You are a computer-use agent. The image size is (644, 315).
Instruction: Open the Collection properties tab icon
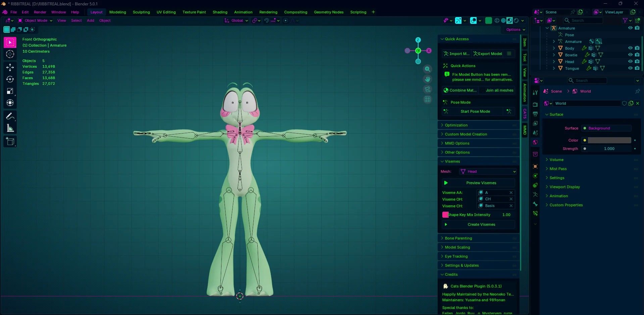point(535,154)
